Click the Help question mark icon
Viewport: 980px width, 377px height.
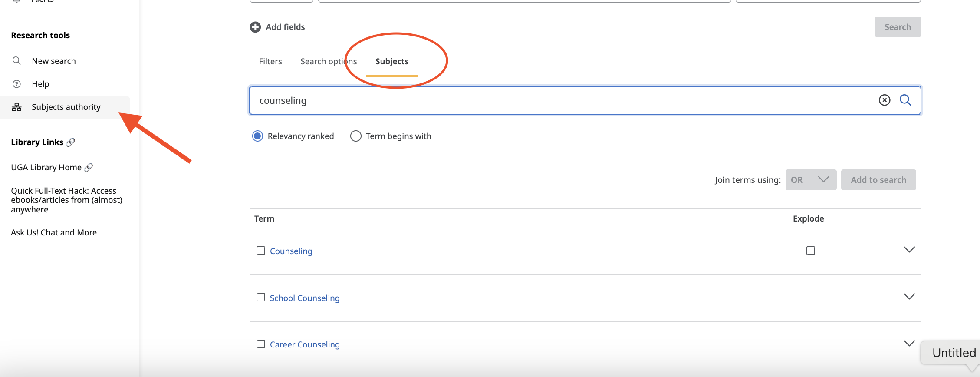click(16, 84)
